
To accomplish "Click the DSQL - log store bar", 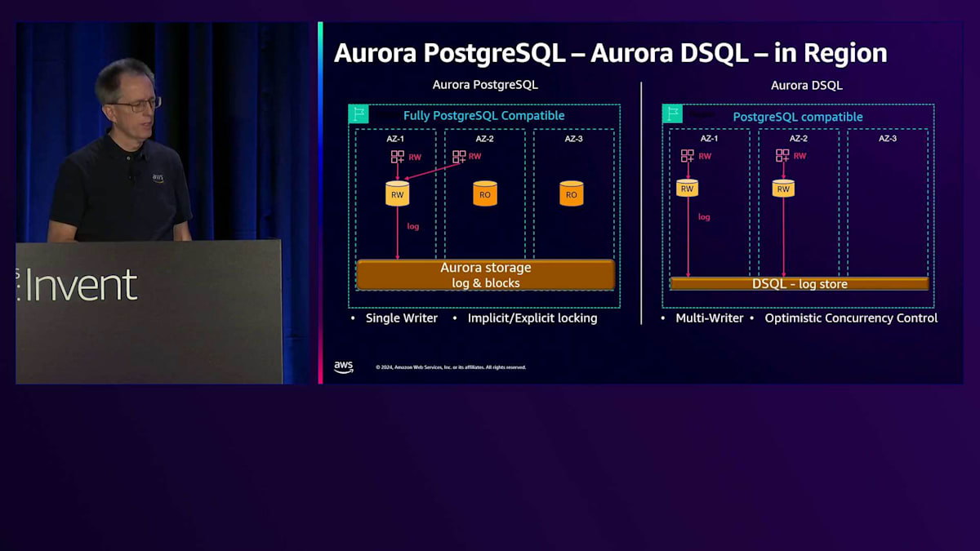I will 800,284.
